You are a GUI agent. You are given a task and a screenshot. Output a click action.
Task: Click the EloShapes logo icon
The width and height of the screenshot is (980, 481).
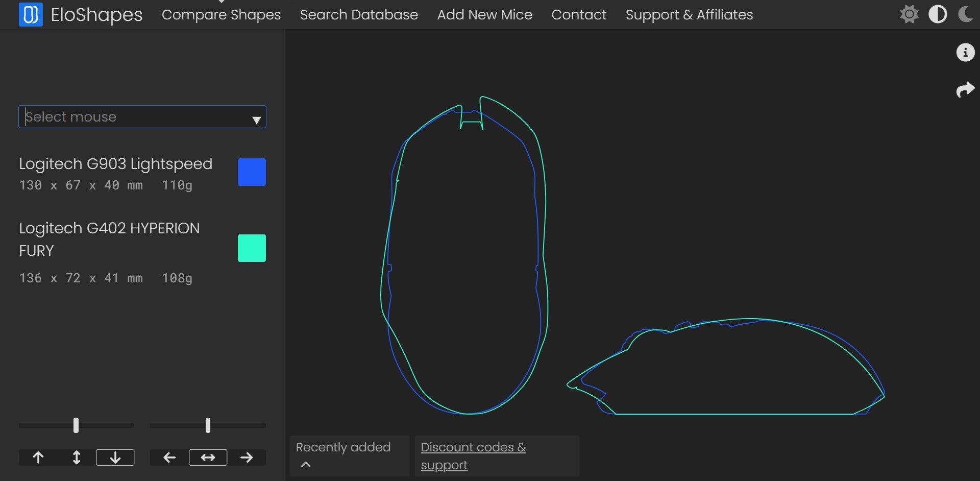pos(31,14)
